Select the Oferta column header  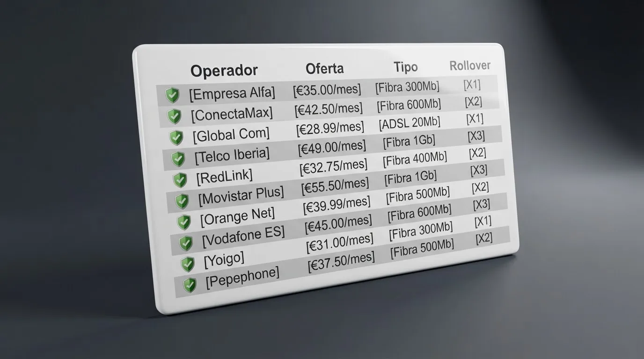point(325,69)
